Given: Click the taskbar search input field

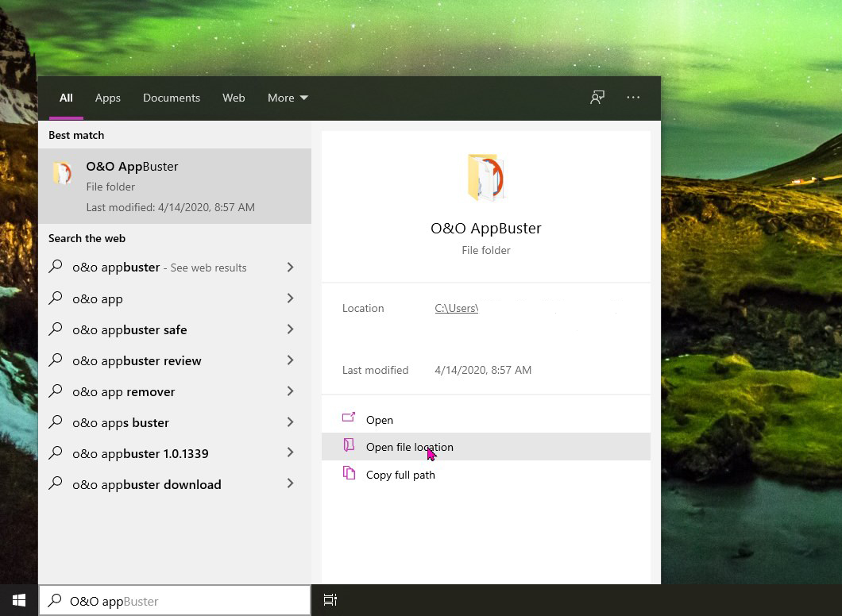Looking at the screenshot, I should click(183, 601).
